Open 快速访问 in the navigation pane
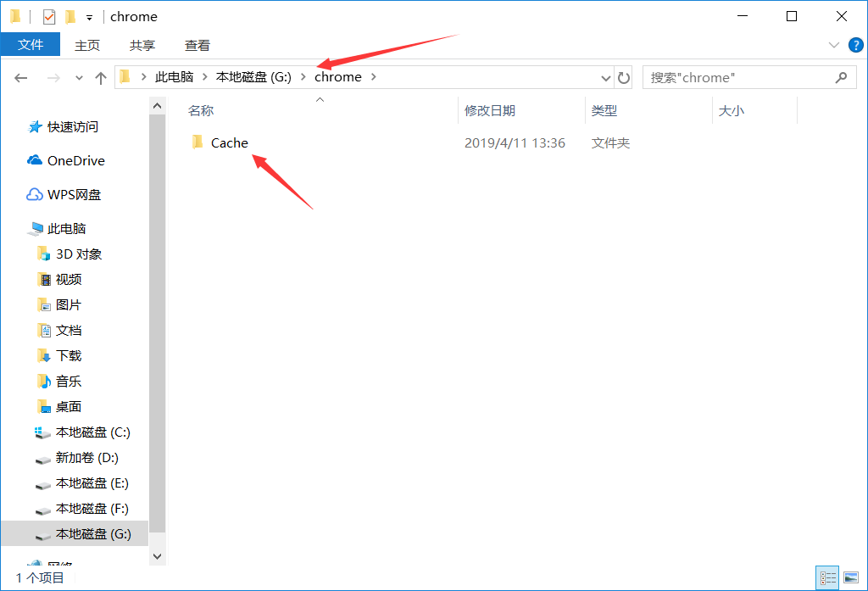 pyautogui.click(x=73, y=127)
